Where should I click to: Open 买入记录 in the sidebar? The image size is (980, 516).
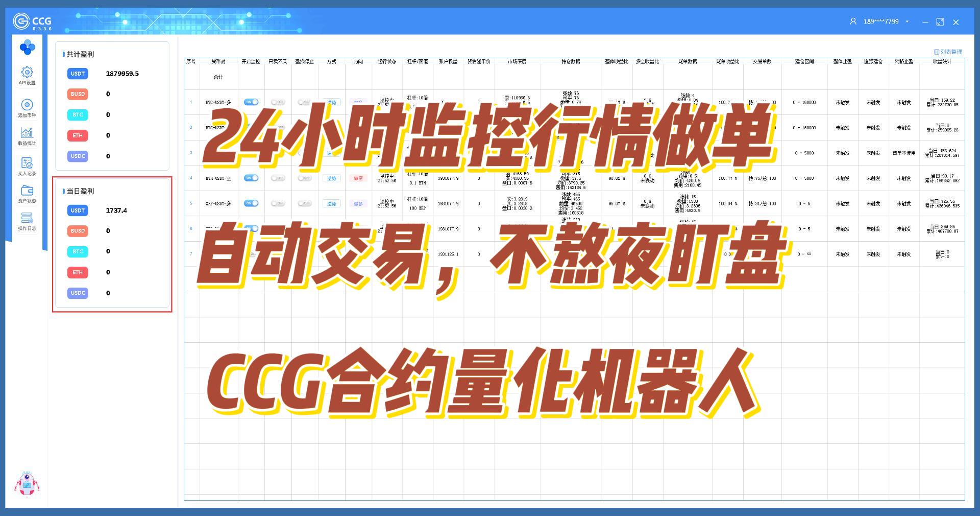pos(27,167)
